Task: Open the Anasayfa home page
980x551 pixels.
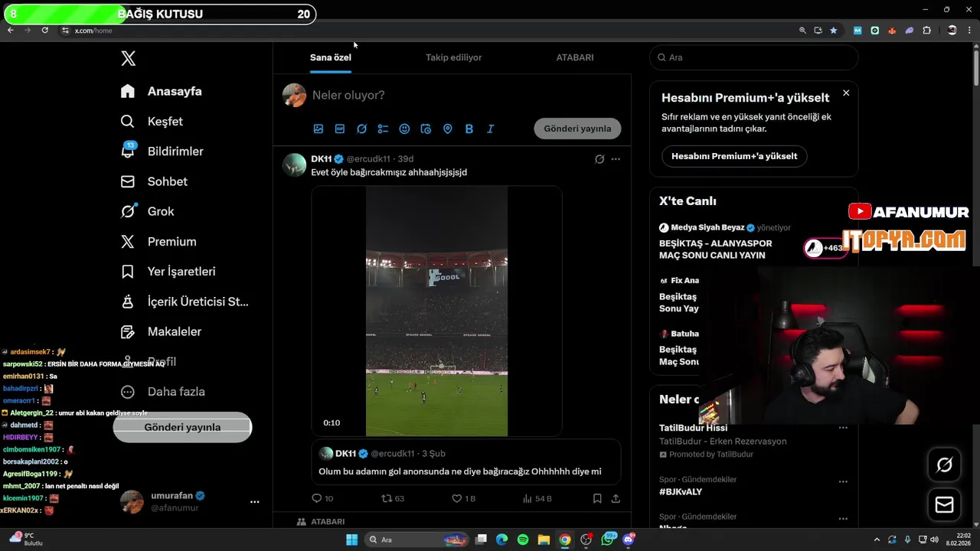Action: [x=162, y=91]
